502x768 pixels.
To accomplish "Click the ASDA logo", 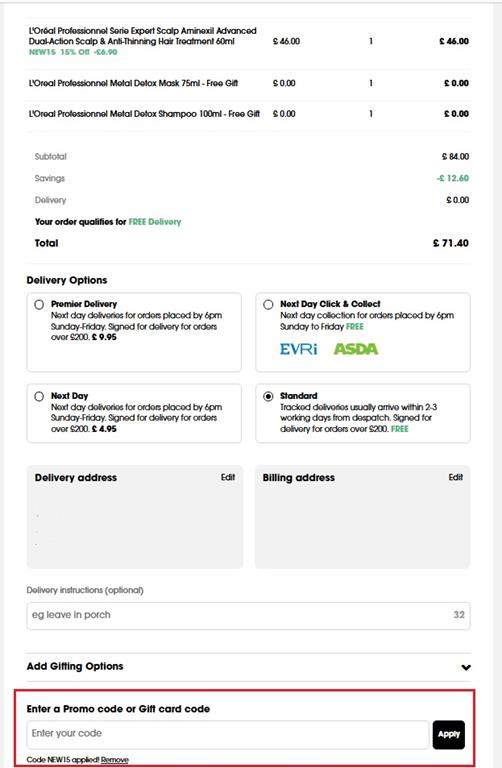I will (x=356, y=349).
